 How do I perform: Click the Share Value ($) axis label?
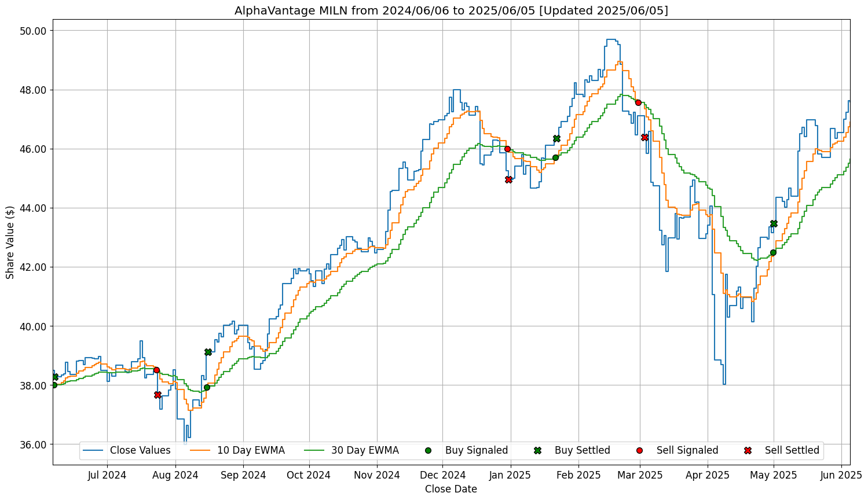click(10, 242)
